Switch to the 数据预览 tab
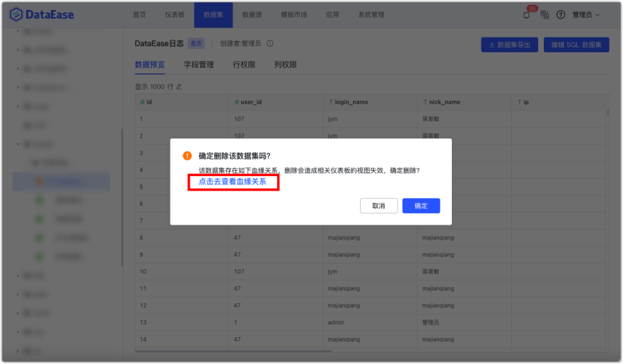This screenshot has width=623, height=364. [150, 65]
